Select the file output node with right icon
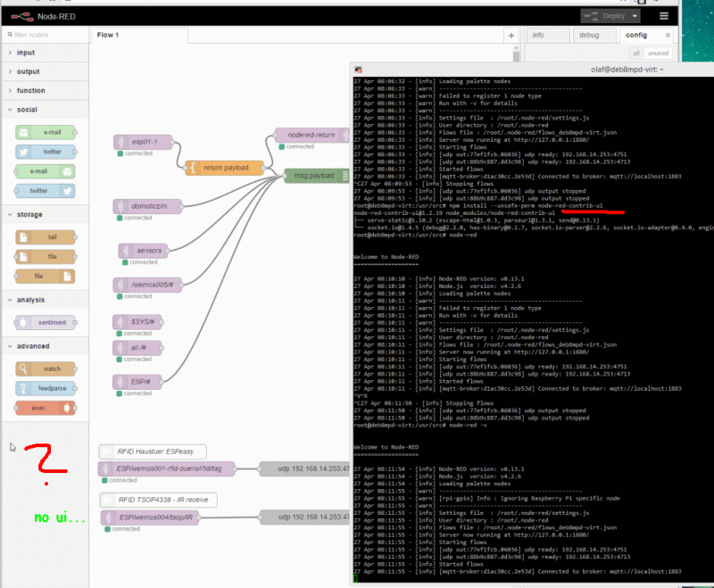Image resolution: width=714 pixels, height=588 pixels. coord(46,277)
